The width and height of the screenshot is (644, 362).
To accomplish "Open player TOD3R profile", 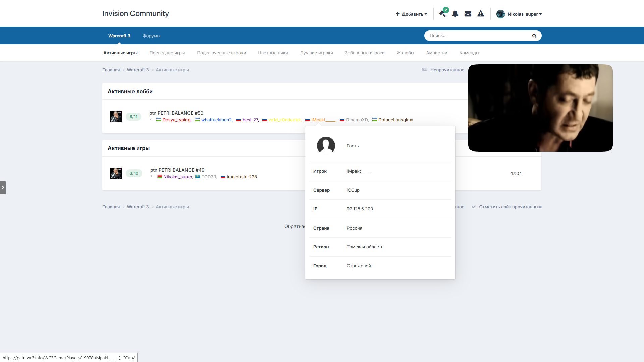I will tap(209, 177).
